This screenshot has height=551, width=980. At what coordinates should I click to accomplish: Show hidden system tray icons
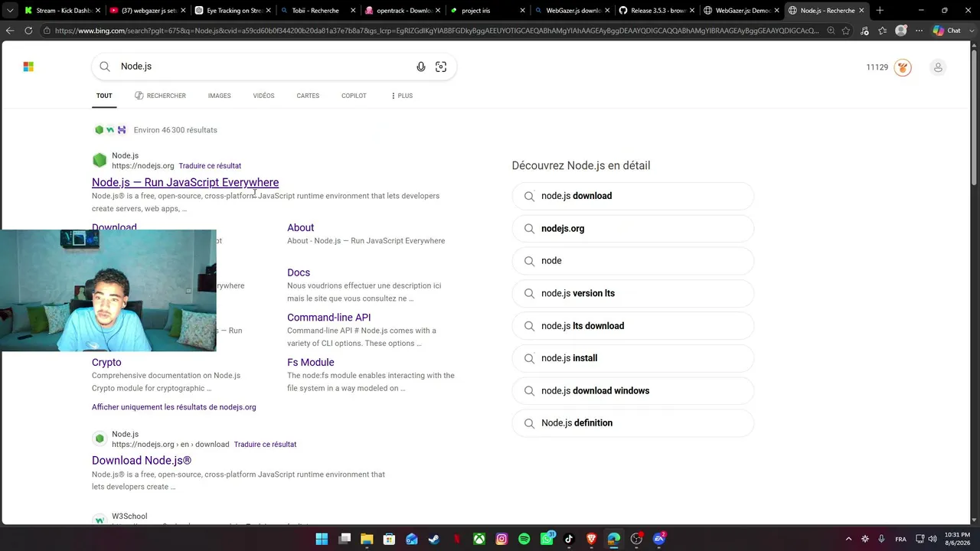click(848, 539)
